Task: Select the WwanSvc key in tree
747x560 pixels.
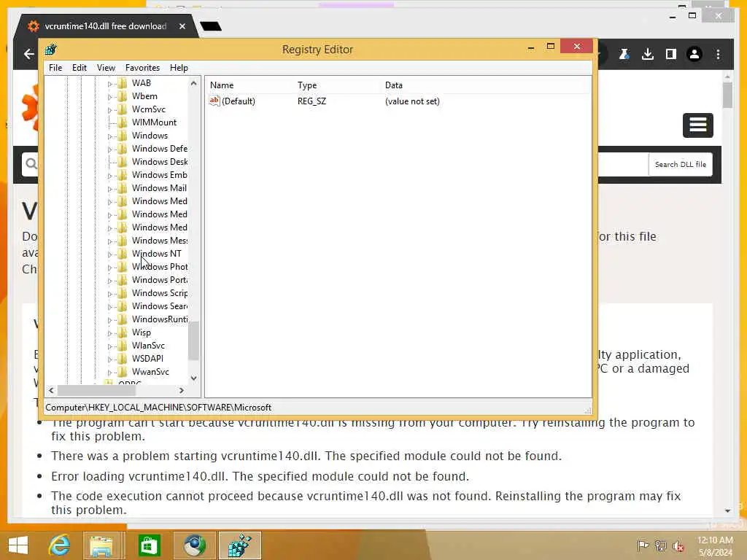Action: point(150,372)
